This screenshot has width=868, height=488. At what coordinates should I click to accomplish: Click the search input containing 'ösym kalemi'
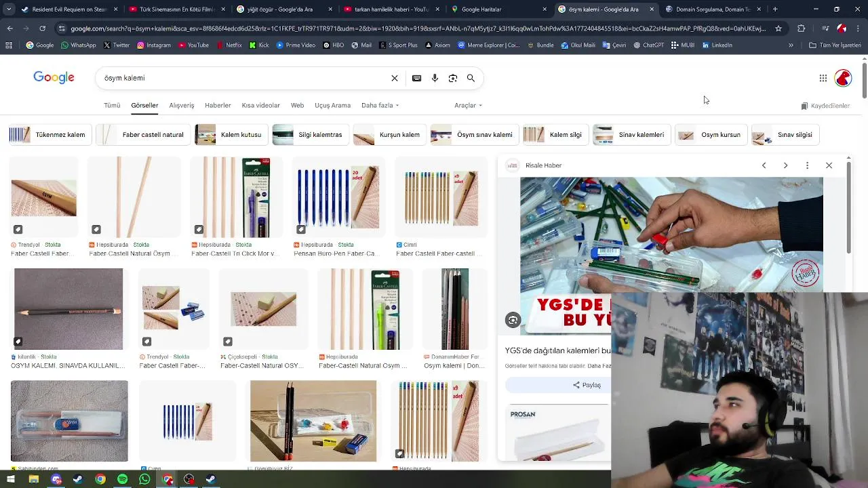(244, 78)
